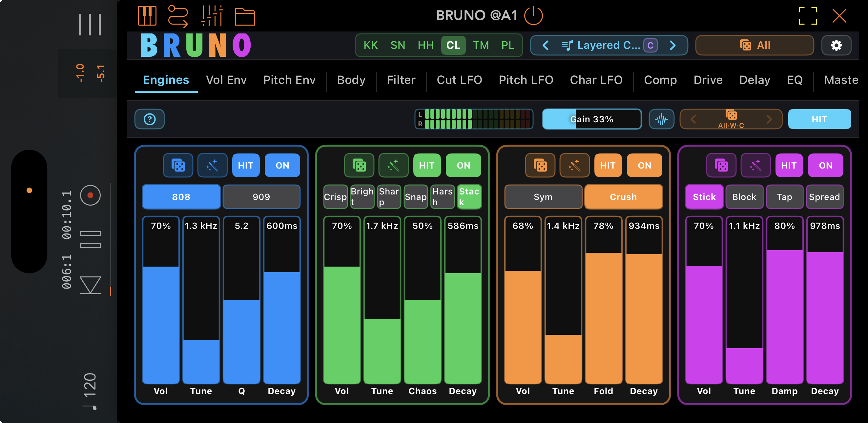Select the Spread mode in purple engine
Screen dimensions: 868x423
[x=824, y=197]
